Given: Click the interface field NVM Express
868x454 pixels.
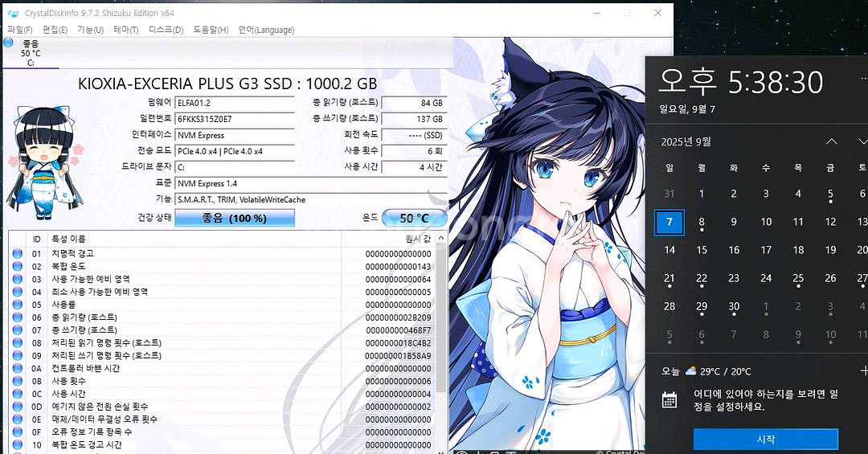Looking at the screenshot, I should 235,135.
